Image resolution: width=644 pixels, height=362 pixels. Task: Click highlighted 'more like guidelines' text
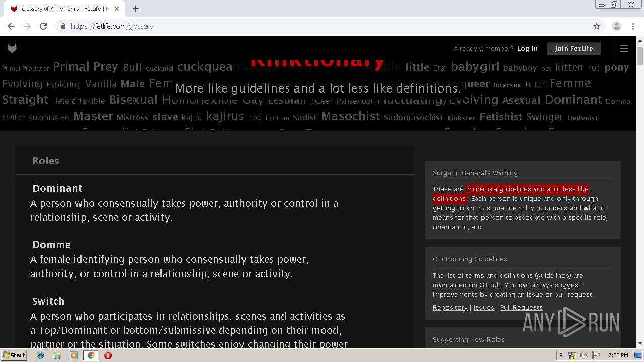click(x=511, y=194)
